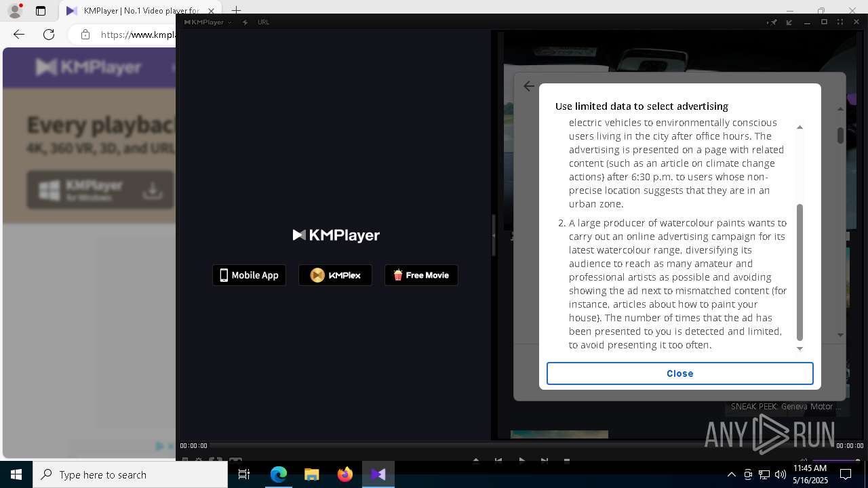Screen dimensions: 868x488
Task: Click the Edge profile avatar icon
Action: coord(15,11)
